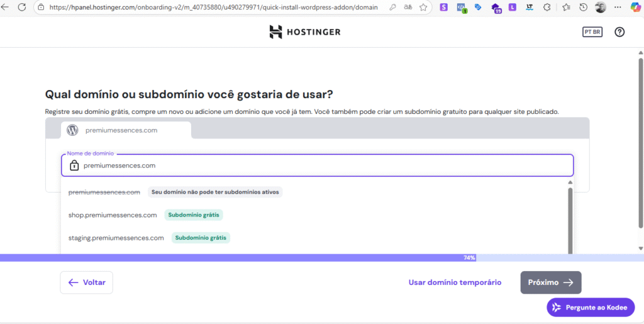Click the browser address bar URL
Screen dimensions: 644x324
[213, 7]
